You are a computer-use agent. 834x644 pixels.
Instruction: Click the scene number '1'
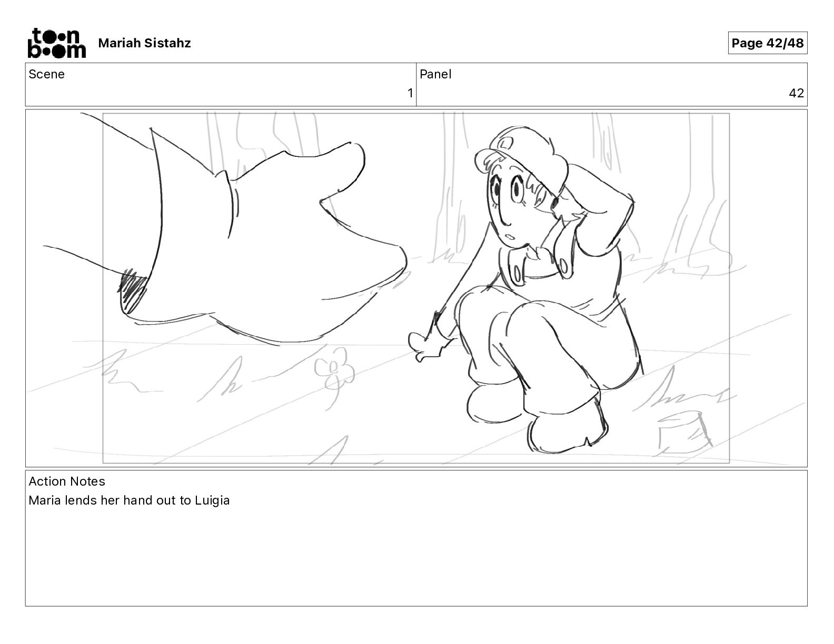coord(410,93)
